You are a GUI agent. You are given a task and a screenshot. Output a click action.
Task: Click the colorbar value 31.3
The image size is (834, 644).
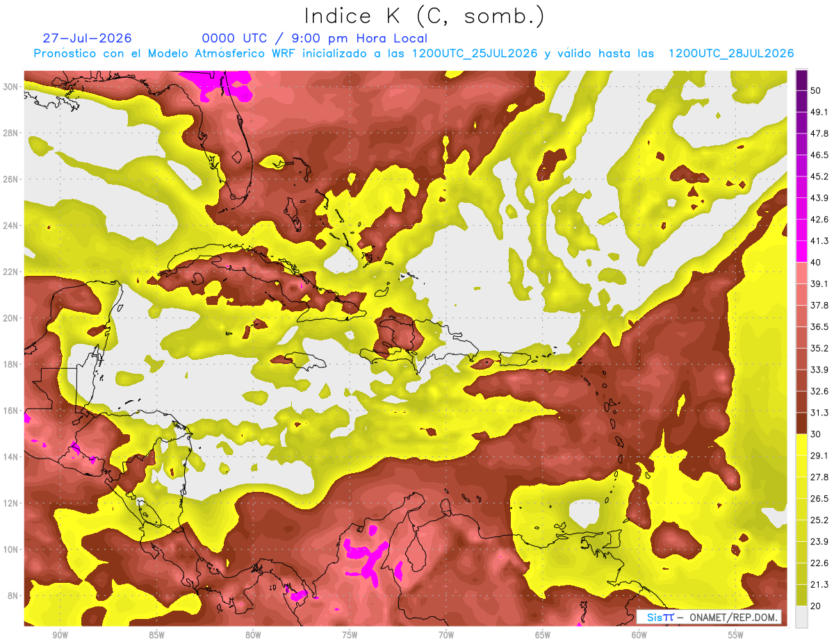point(819,413)
